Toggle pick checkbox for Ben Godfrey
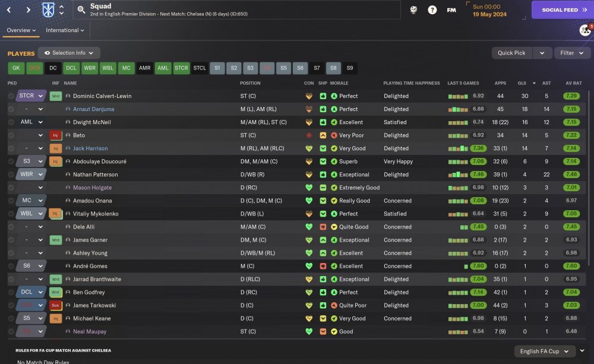 pos(11,292)
